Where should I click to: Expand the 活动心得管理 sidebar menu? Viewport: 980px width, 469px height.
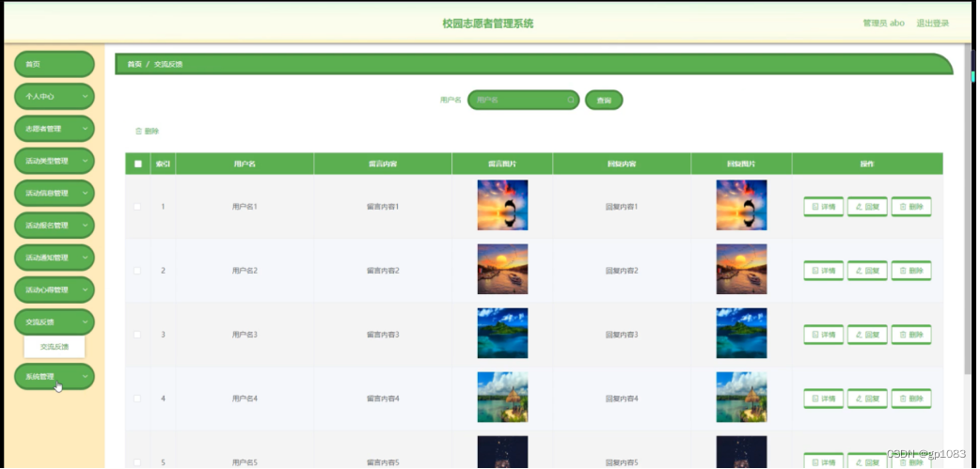(55, 289)
